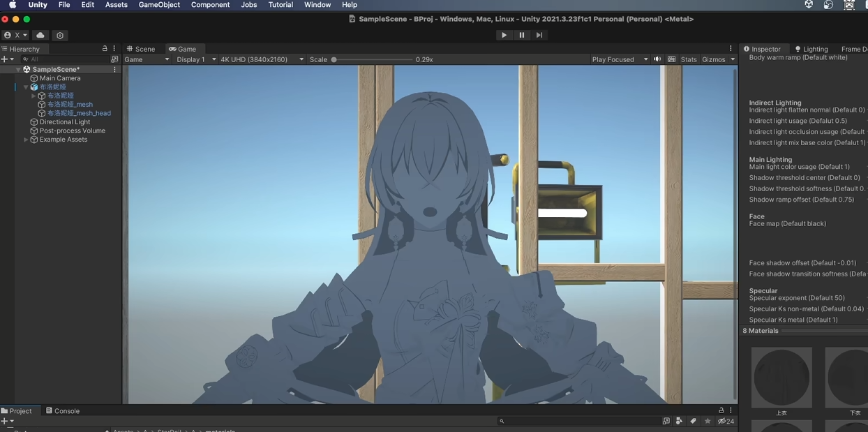Open the Display 1 dropdown
Screen dimensions: 868x432
tap(196, 59)
